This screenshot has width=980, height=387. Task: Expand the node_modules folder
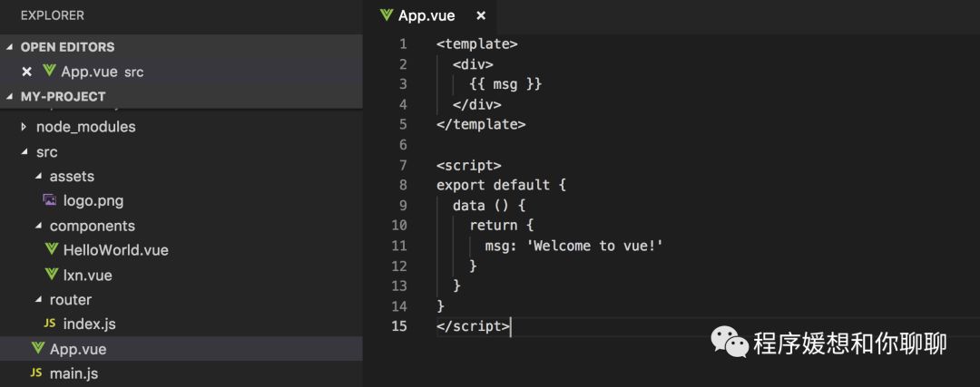click(x=24, y=127)
